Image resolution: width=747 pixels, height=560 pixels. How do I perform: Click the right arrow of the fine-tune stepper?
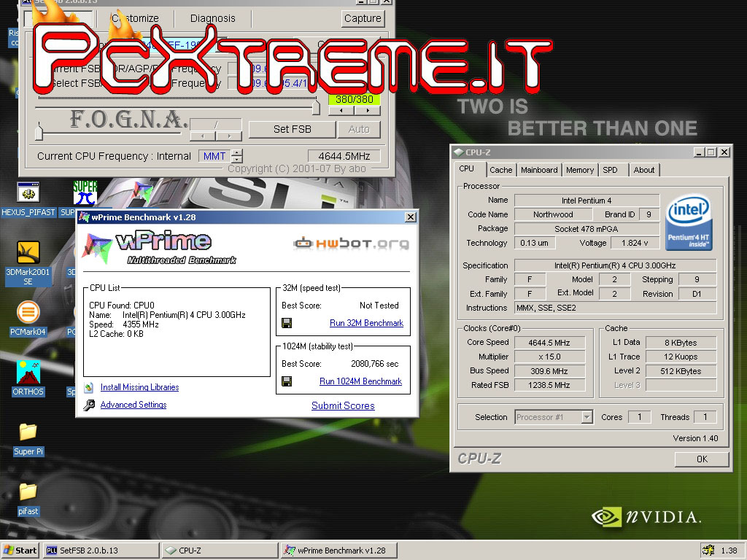(229, 136)
